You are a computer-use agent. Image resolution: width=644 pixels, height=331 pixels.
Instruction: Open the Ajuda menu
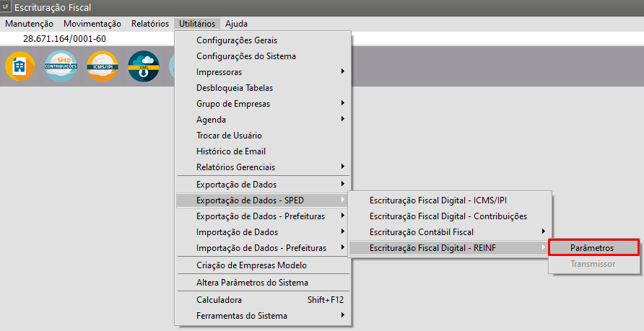pyautogui.click(x=236, y=24)
